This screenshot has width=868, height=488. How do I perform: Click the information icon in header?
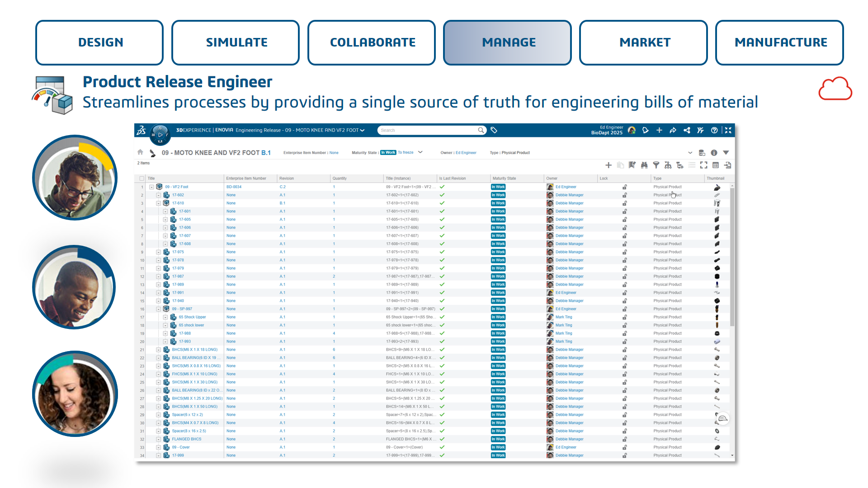pos(714,153)
